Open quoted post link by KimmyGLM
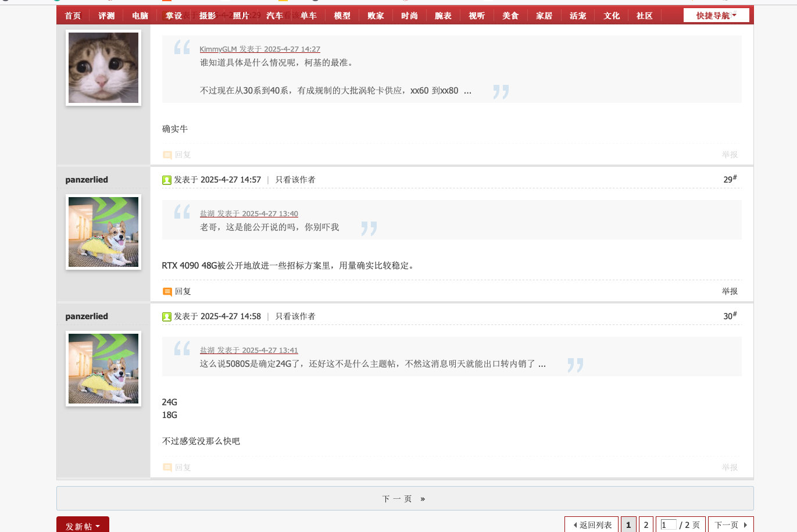 (260, 49)
